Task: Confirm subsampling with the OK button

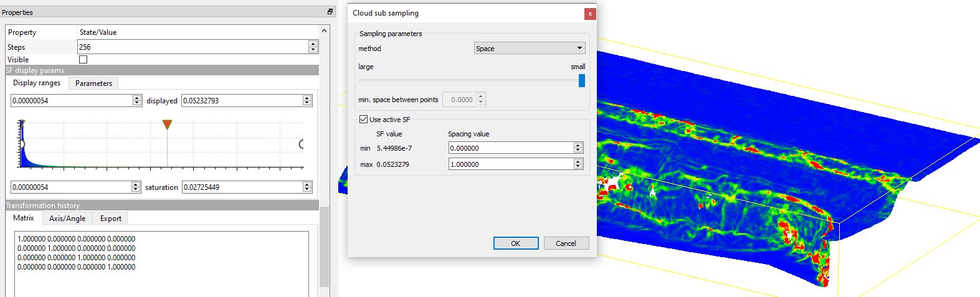Action: click(515, 243)
